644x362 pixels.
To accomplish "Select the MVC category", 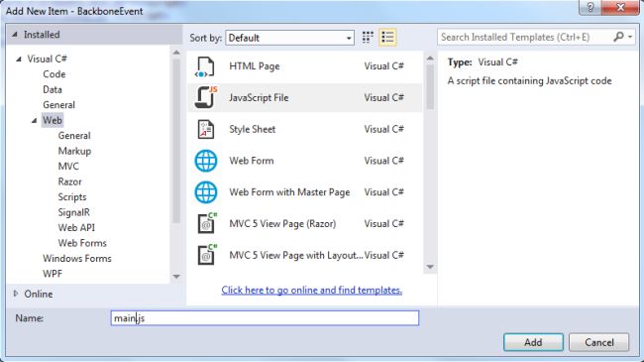I will 68,167.
